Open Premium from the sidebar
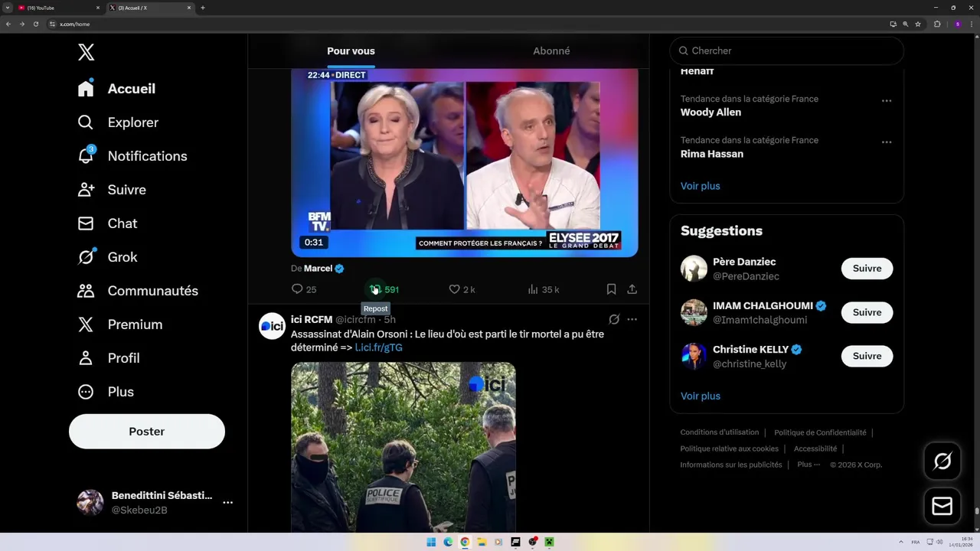 click(119, 324)
